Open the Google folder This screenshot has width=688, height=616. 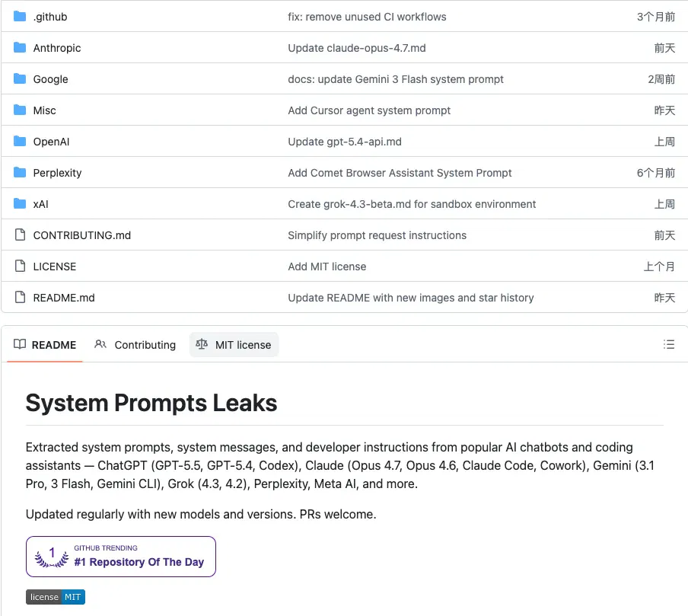(50, 79)
